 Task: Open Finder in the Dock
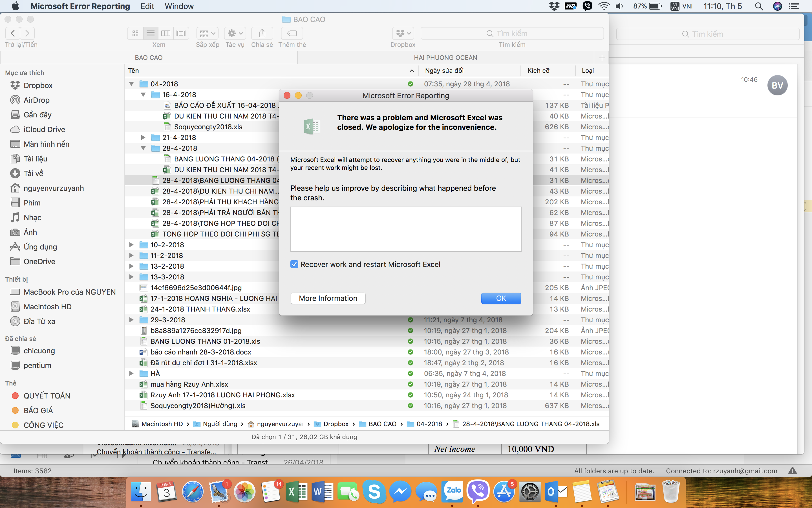(x=141, y=492)
